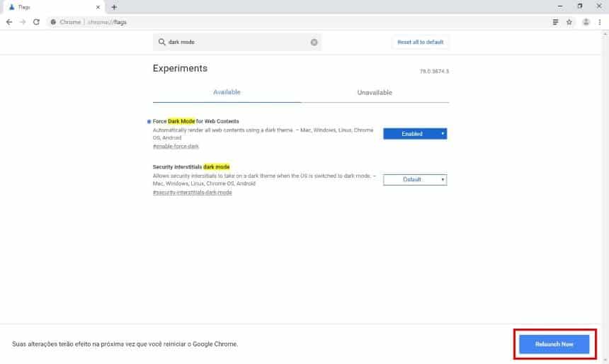Image resolution: width=609 pixels, height=364 pixels.
Task: Clear the dark mode search text
Action: click(x=314, y=42)
